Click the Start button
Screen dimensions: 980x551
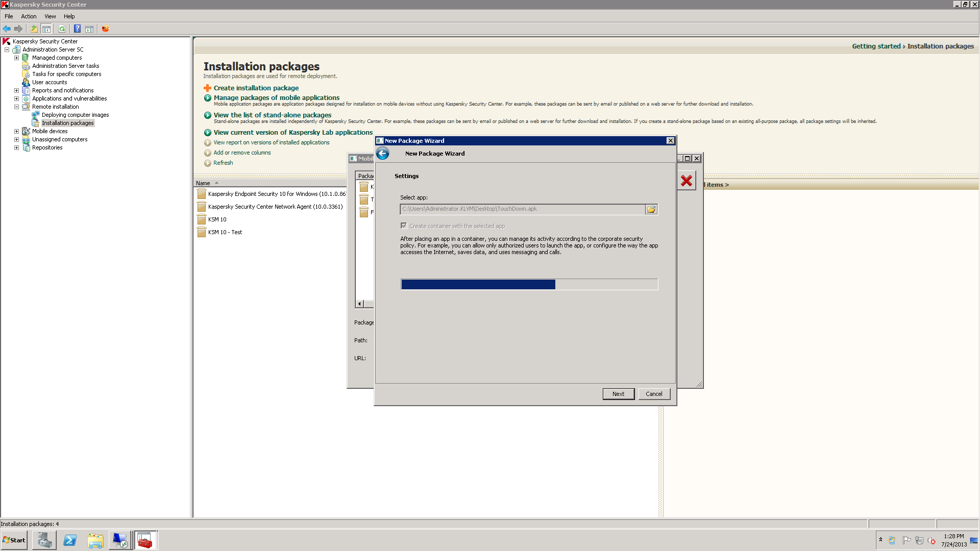tap(14, 540)
